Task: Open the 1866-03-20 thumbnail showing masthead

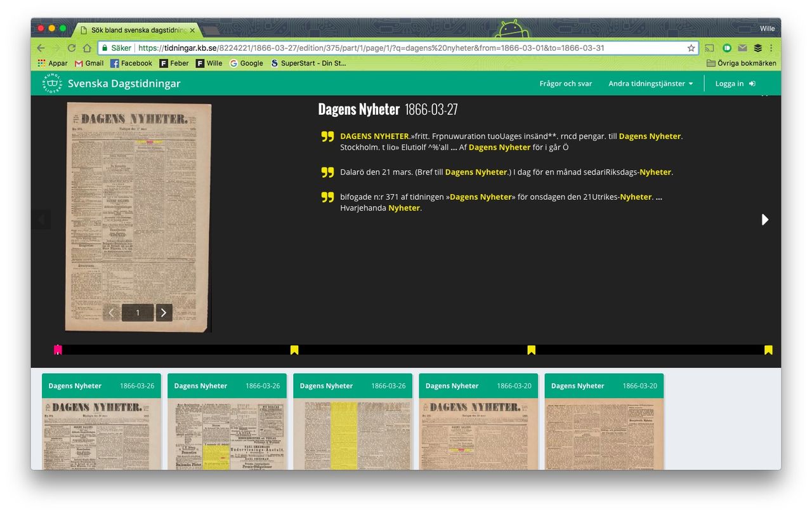Action: pos(478,421)
